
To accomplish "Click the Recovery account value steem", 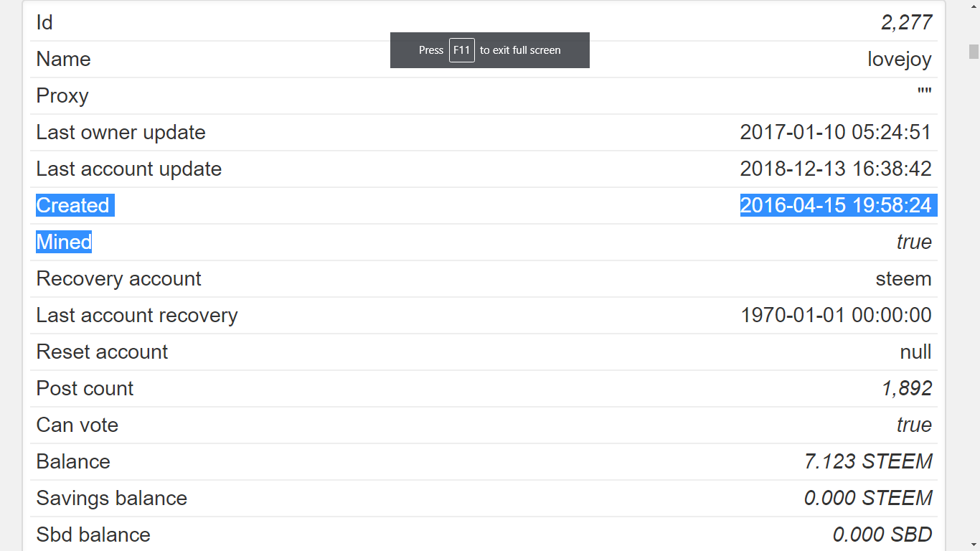I will (x=904, y=278).
